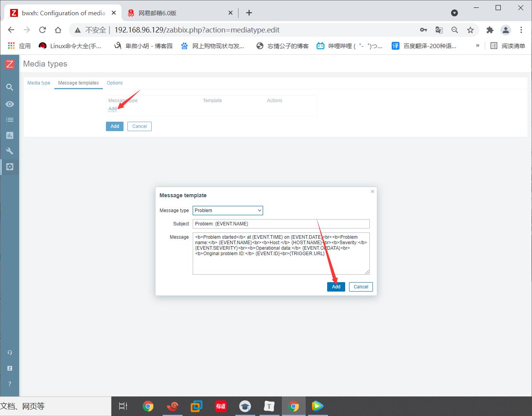The image size is (532, 416).
Task: Click the Actions column header
Action: (274, 101)
